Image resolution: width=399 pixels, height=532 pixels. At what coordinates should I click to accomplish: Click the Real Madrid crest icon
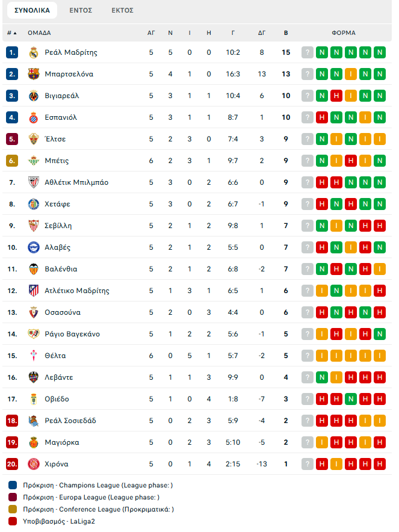click(34, 52)
